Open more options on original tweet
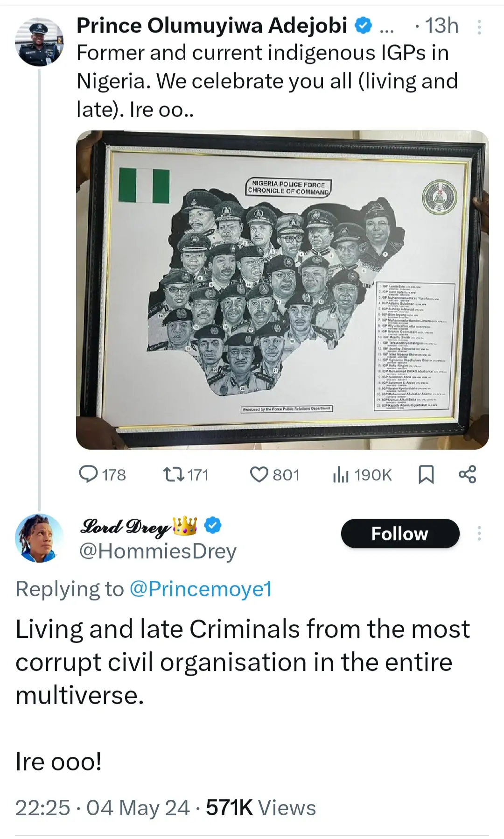The width and height of the screenshot is (504, 839). (479, 28)
